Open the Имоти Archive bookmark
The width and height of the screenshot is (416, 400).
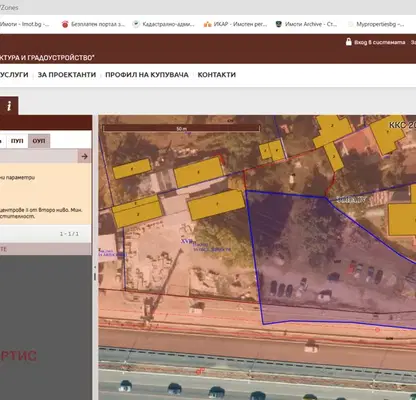(306, 24)
